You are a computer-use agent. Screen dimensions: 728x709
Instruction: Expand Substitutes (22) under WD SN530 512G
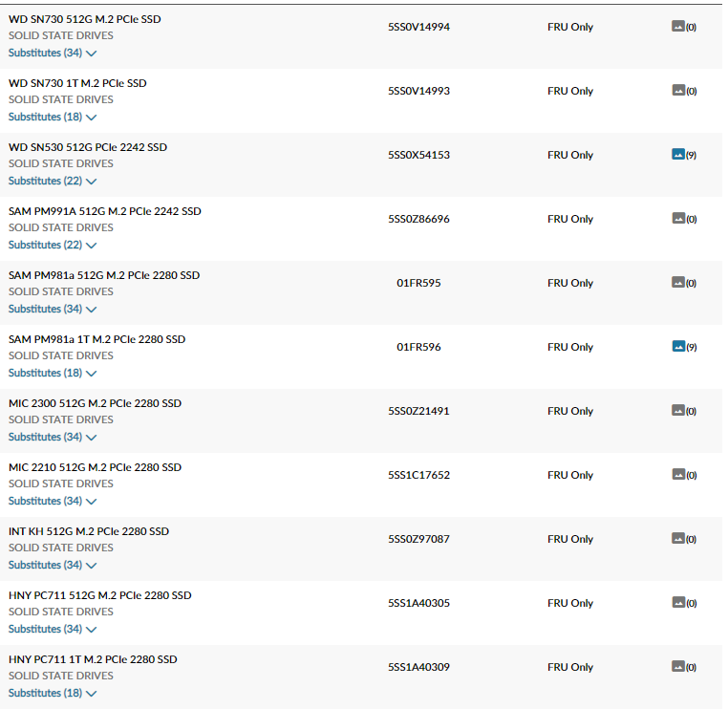tap(53, 182)
